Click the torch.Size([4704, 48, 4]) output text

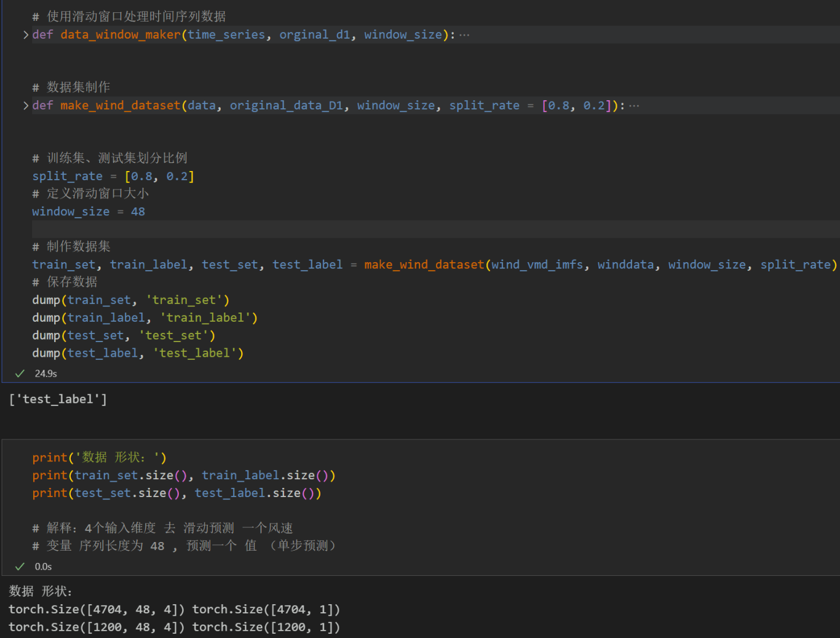click(96, 610)
